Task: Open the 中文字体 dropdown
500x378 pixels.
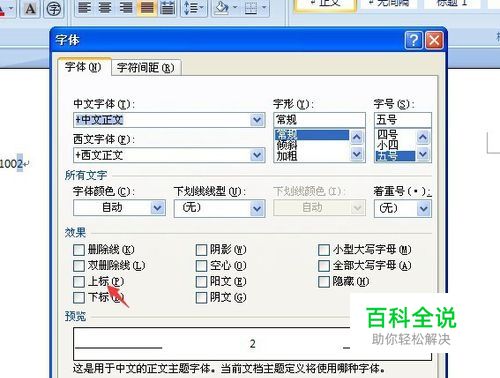Action: pos(257,120)
